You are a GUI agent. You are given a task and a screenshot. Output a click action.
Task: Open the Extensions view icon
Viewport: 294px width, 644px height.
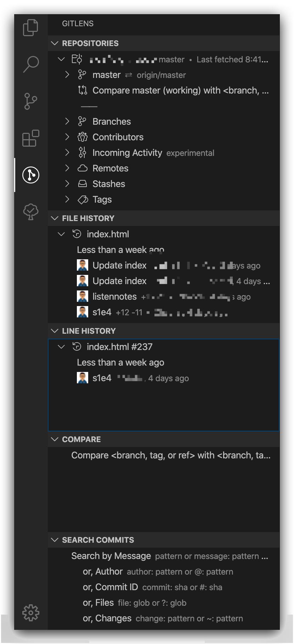tap(30, 138)
